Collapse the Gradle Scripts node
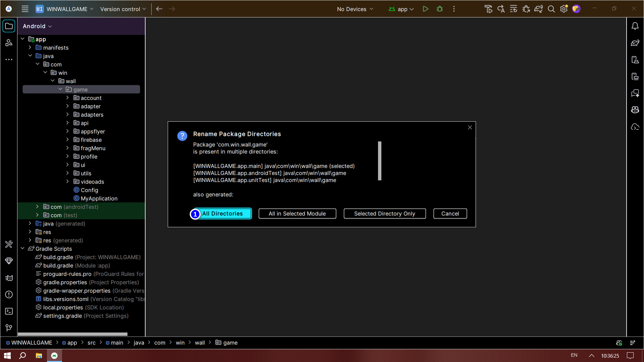 (22, 249)
